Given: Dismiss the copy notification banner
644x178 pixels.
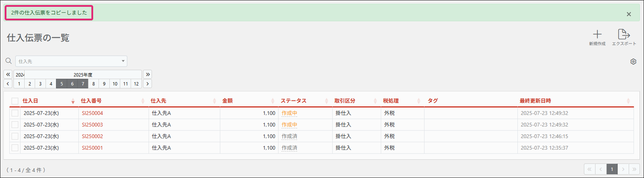Looking at the screenshot, I should tap(629, 14).
